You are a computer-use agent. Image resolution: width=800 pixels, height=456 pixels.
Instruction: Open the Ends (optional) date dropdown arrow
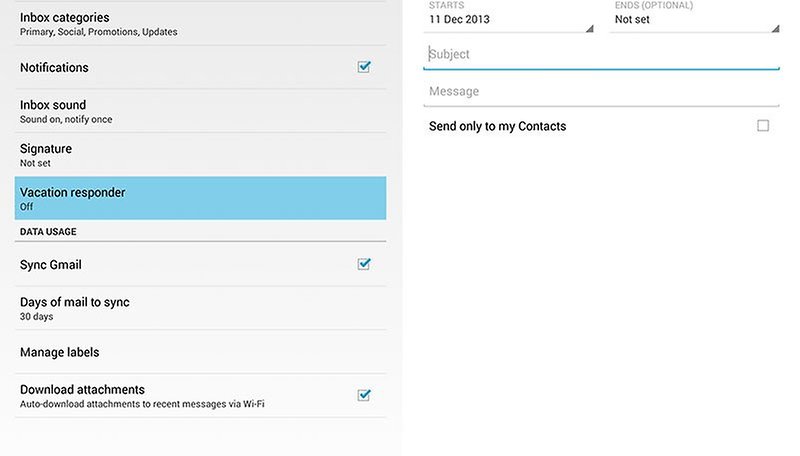pyautogui.click(x=775, y=29)
